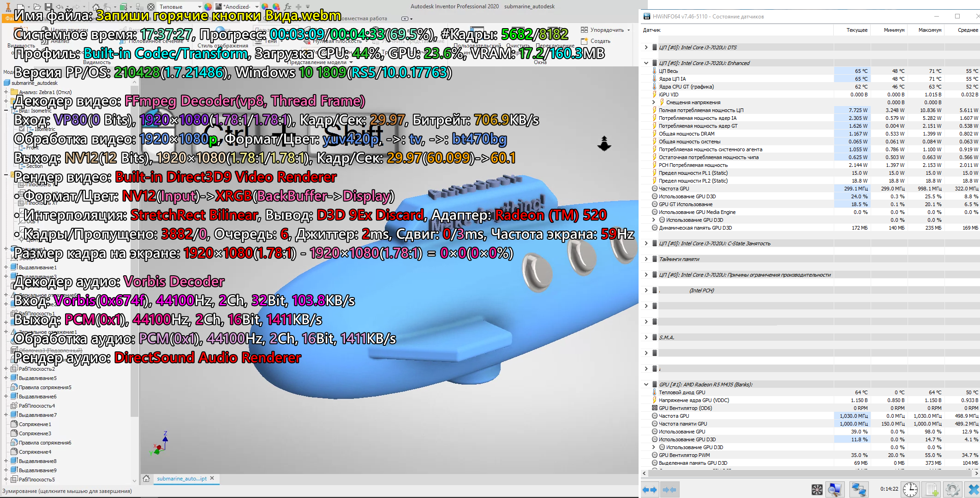The width and height of the screenshot is (980, 498).
Task: Expand 'Смещения напряжения' sensor sub-row
Action: [654, 102]
